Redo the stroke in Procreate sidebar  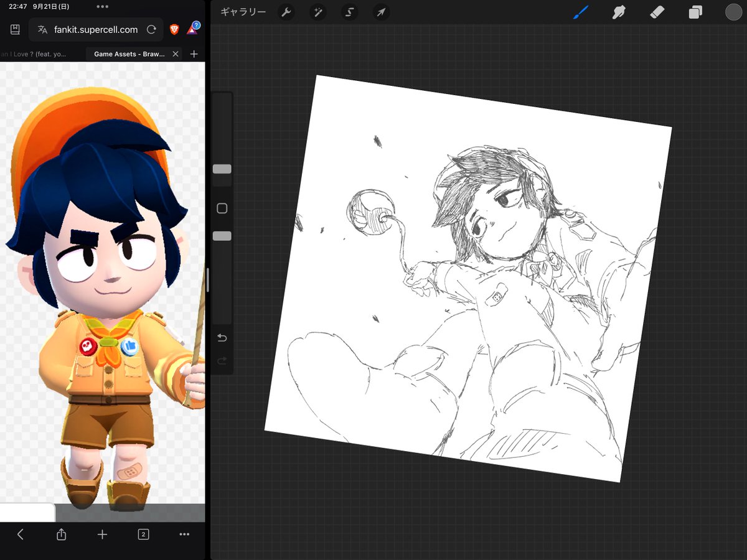222,361
